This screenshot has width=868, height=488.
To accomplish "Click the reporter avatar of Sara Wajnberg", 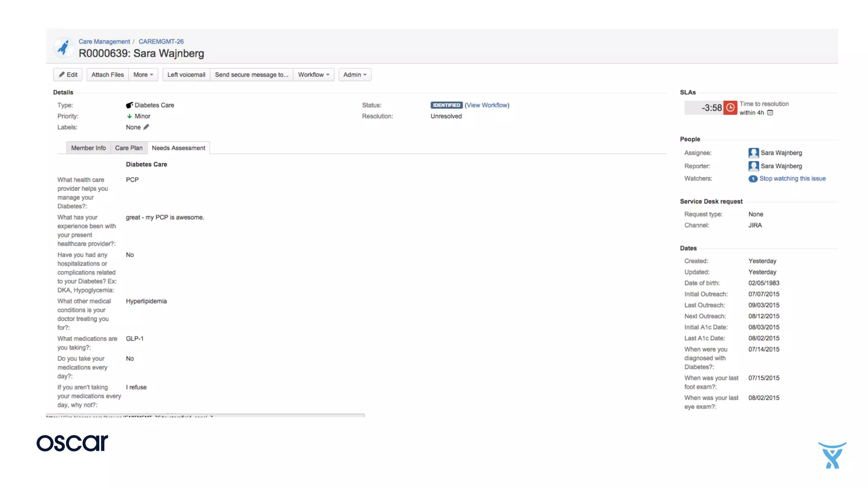I will (753, 166).
